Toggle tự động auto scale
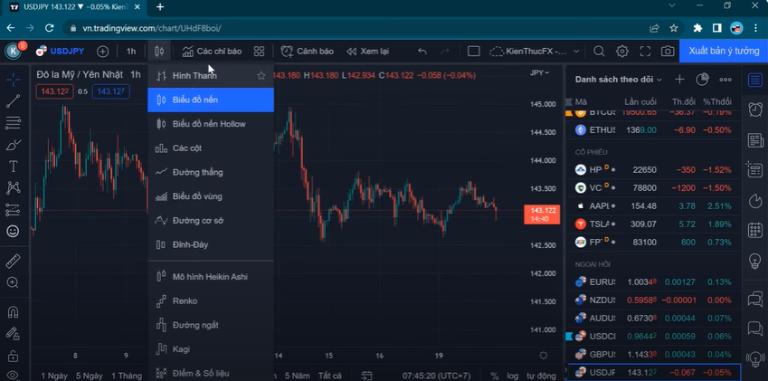This screenshot has height=381, width=768. (x=541, y=376)
